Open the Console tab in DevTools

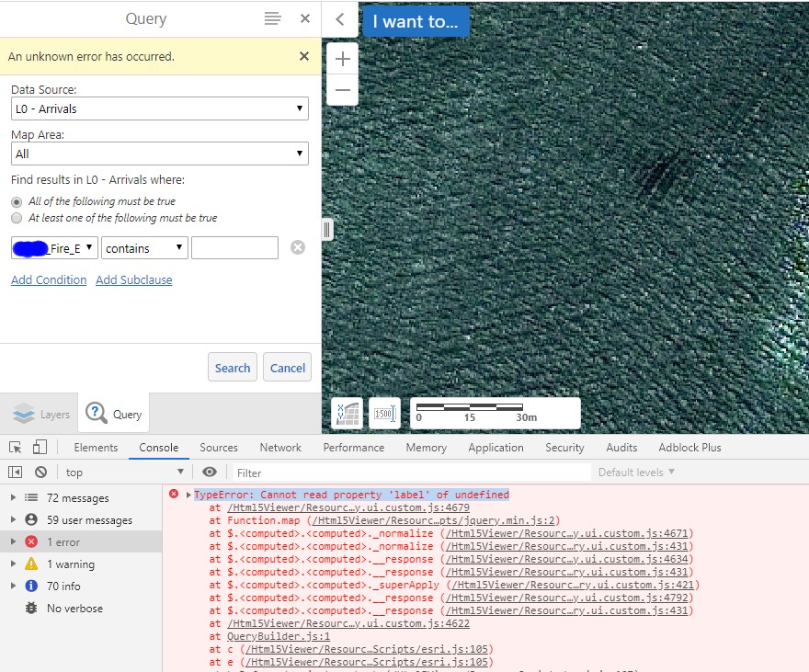(x=159, y=448)
